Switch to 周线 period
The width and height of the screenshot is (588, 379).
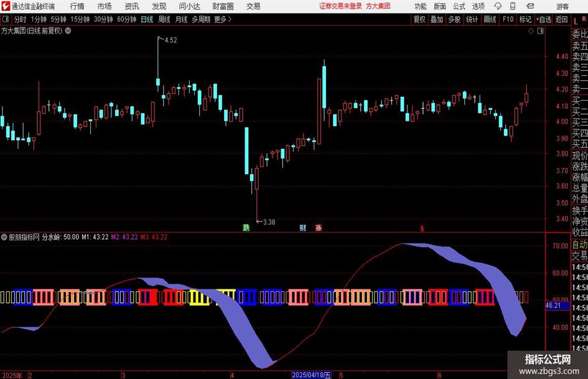(x=164, y=19)
